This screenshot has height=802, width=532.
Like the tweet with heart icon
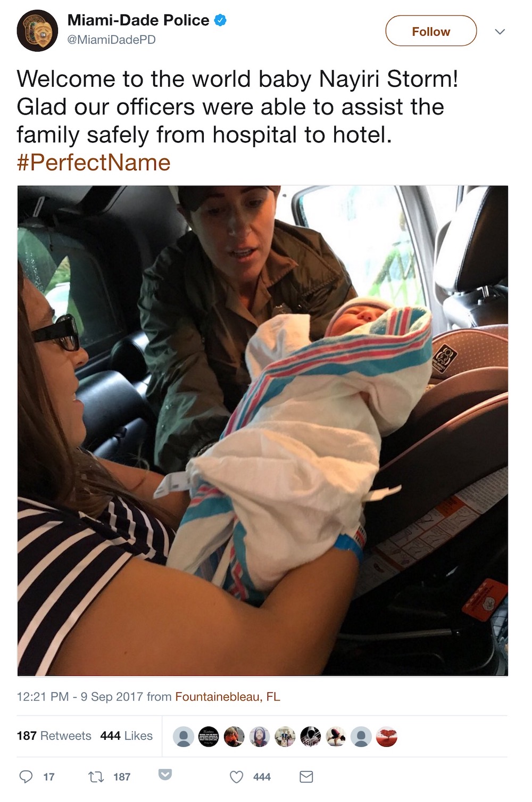coord(236,777)
